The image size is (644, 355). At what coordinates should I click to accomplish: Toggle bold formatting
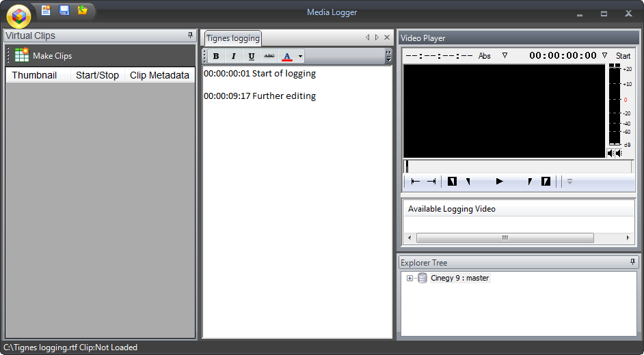(x=216, y=57)
